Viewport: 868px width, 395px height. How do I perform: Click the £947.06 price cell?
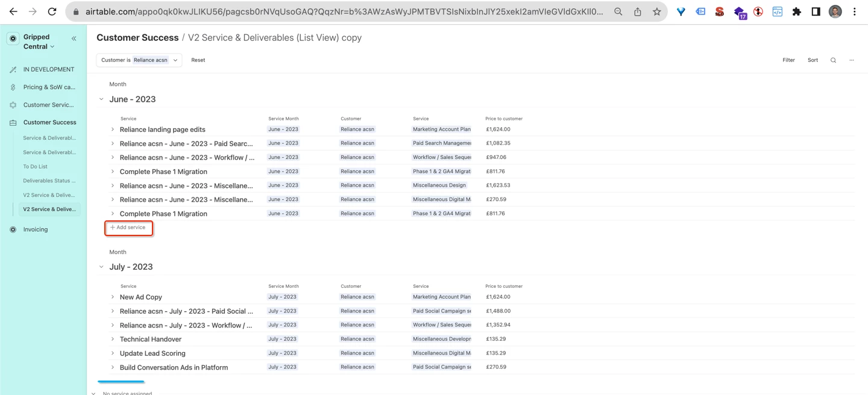[x=496, y=157]
